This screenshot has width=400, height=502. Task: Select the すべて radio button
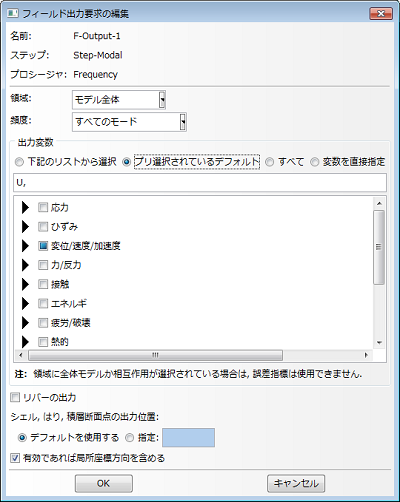(269, 162)
